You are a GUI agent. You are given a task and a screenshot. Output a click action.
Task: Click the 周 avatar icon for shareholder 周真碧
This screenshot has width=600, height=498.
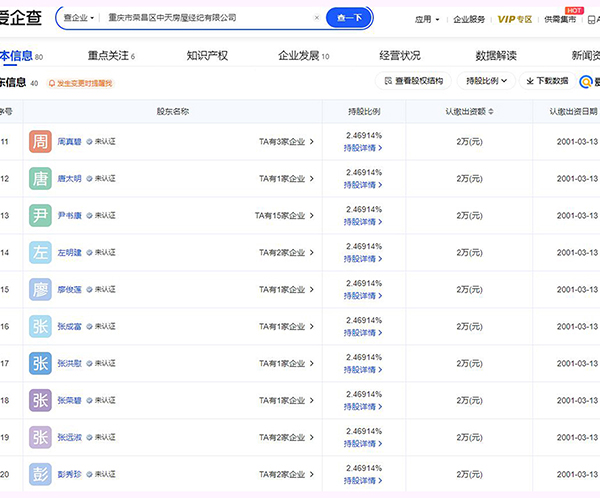coord(40,142)
